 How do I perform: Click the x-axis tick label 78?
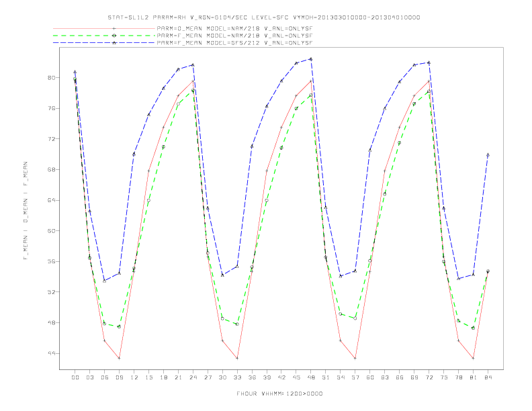coord(458,377)
